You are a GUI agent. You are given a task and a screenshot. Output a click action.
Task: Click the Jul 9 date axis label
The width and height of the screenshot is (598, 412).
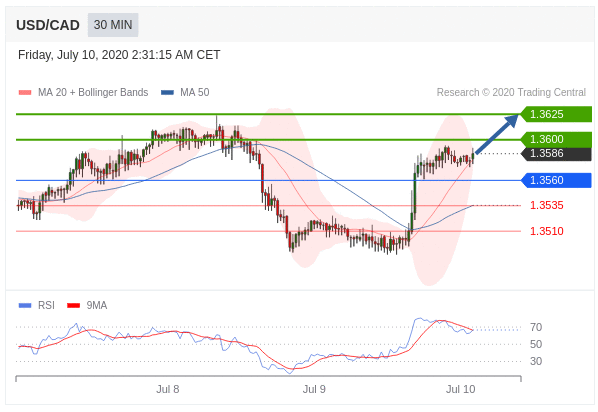(314, 389)
